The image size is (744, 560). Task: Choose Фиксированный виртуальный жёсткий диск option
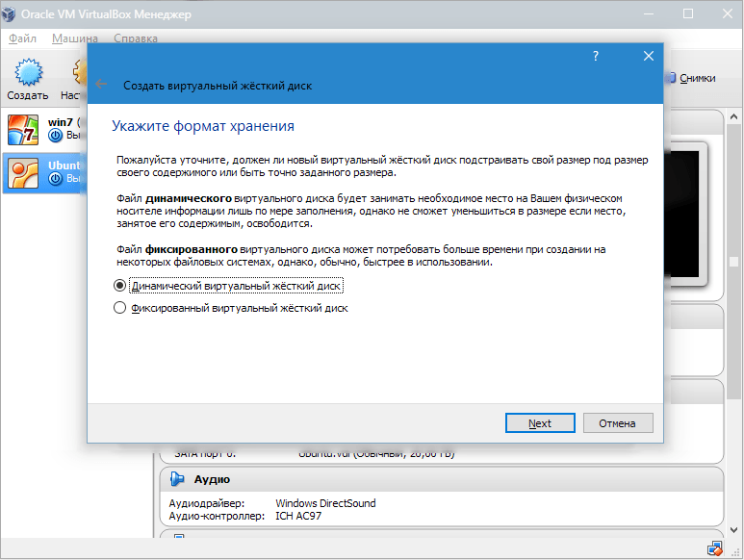pyautogui.click(x=120, y=308)
